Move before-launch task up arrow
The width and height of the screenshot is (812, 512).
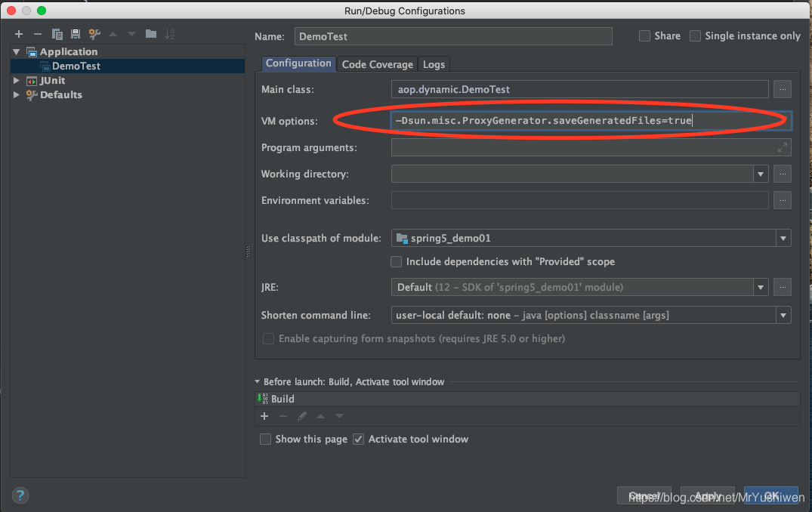pos(320,416)
